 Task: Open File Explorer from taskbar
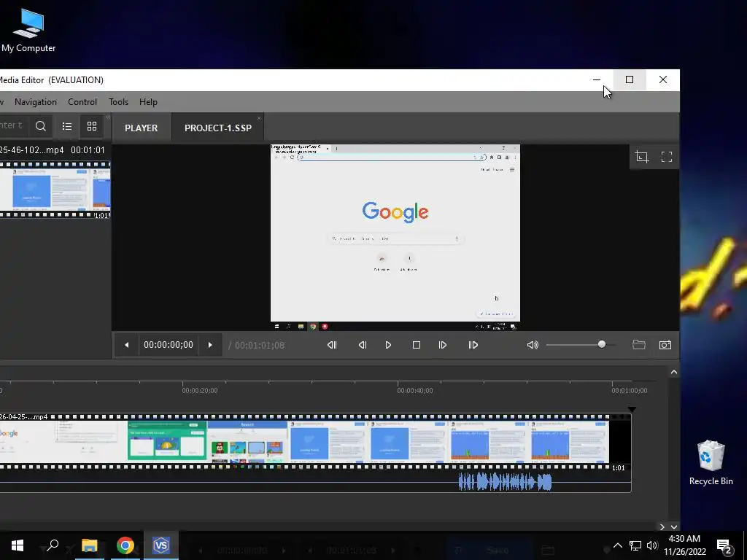[89, 545]
